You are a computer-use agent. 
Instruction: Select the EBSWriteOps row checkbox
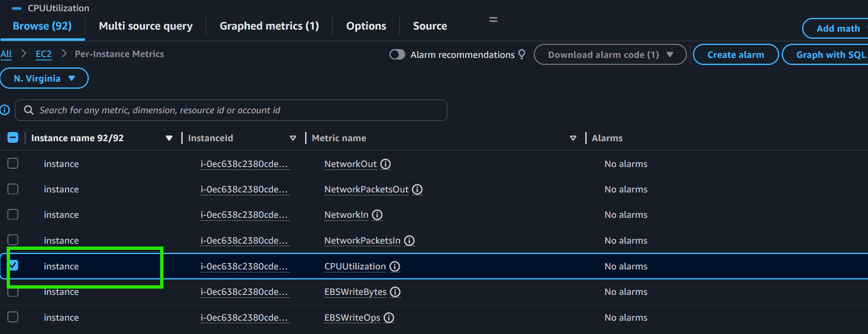(x=13, y=317)
